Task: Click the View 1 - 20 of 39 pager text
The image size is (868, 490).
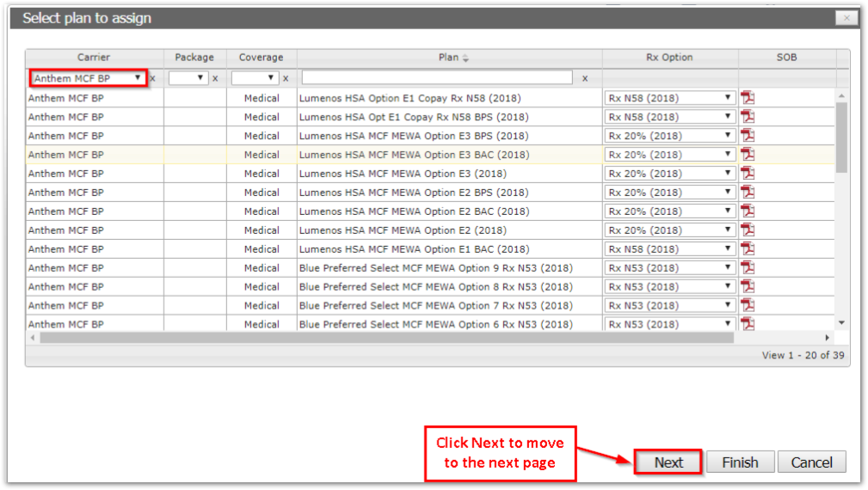Action: pos(803,355)
